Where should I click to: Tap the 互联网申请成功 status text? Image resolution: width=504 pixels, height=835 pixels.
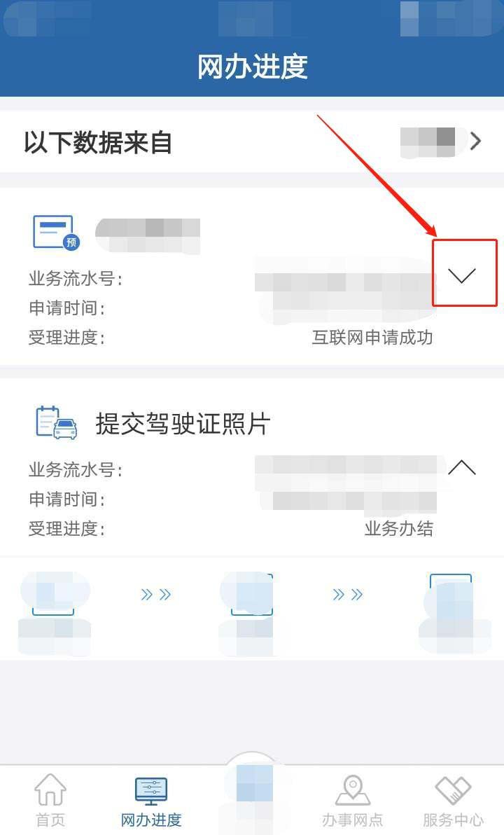point(372,337)
